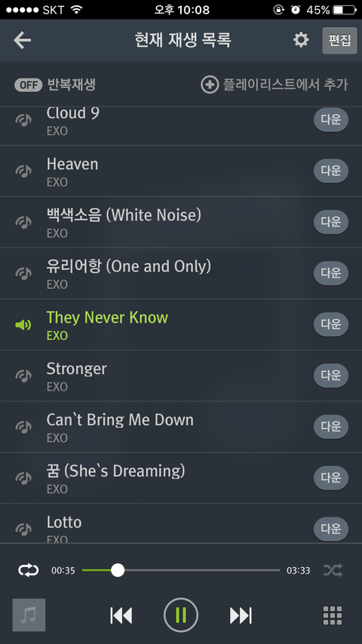
Task: Pause the current song
Action: 181,615
